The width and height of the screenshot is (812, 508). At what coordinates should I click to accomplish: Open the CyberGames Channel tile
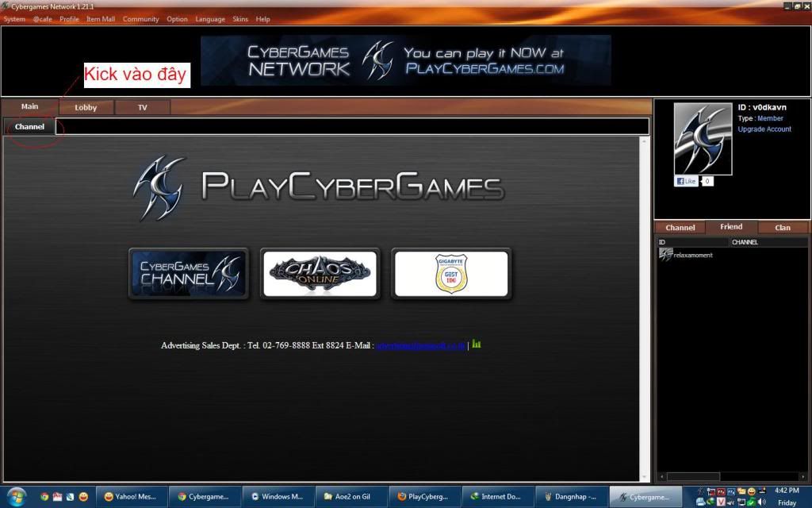pyautogui.click(x=189, y=274)
